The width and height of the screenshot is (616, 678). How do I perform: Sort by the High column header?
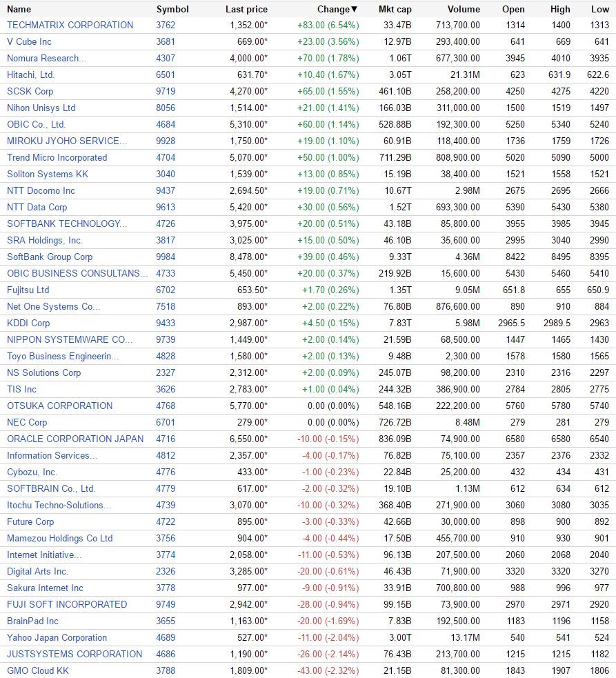(560, 9)
